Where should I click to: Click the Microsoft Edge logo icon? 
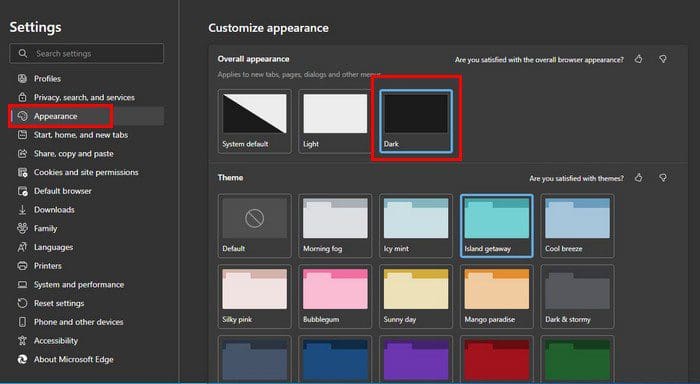(22, 359)
